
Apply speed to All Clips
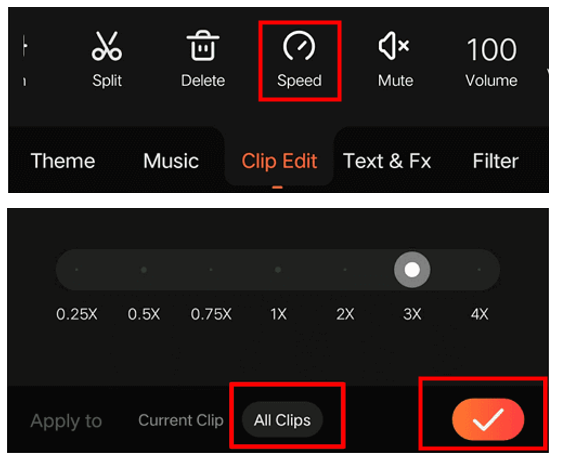tap(282, 420)
